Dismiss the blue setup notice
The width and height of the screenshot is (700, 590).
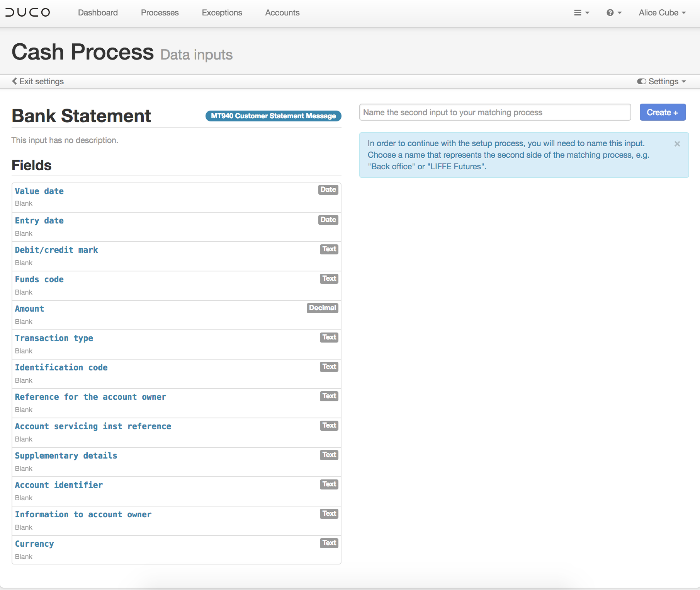click(x=677, y=144)
